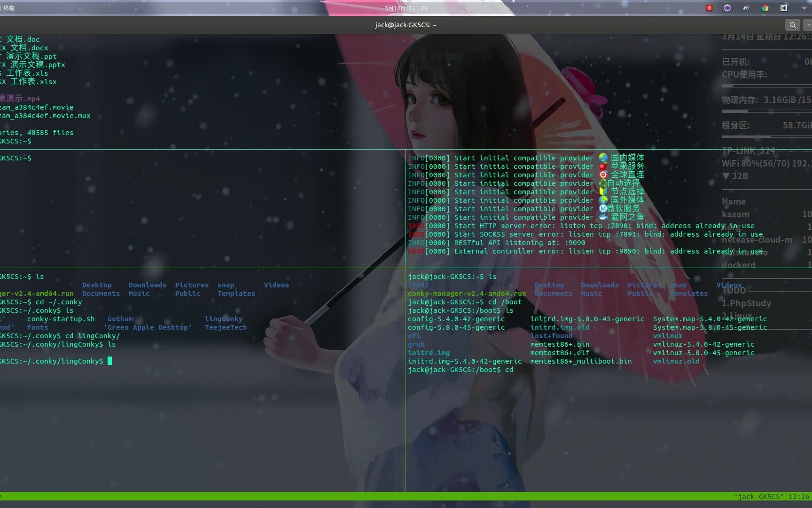This screenshot has height=508, width=812.
Task: Click the External controller error line
Action: [x=585, y=251]
